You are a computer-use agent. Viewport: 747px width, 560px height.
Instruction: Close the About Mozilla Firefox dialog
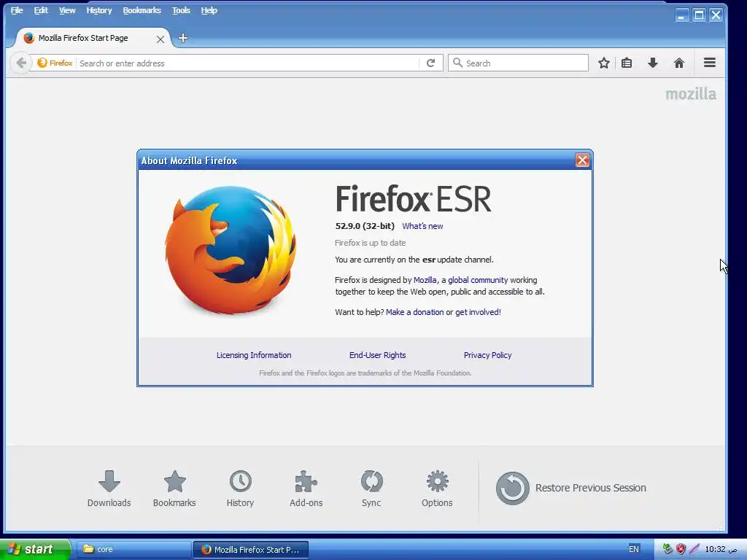[x=582, y=160]
